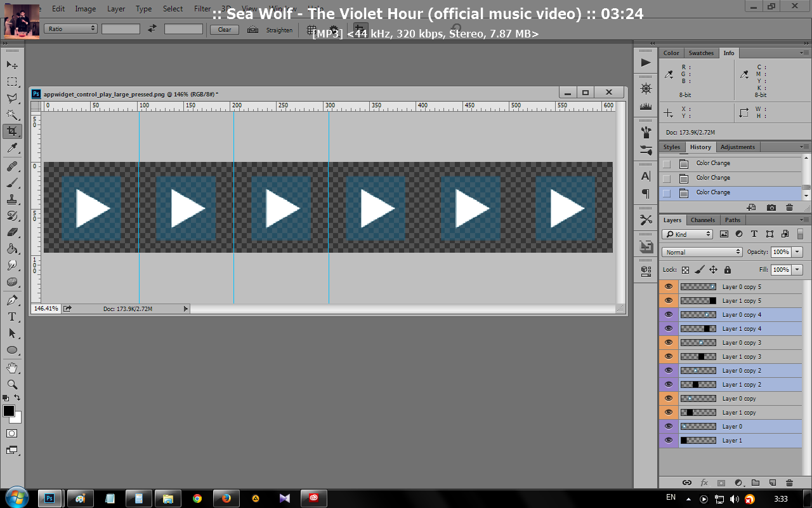Delete the selected layer with trash icon
This screenshot has height=508, width=812.
click(789, 483)
